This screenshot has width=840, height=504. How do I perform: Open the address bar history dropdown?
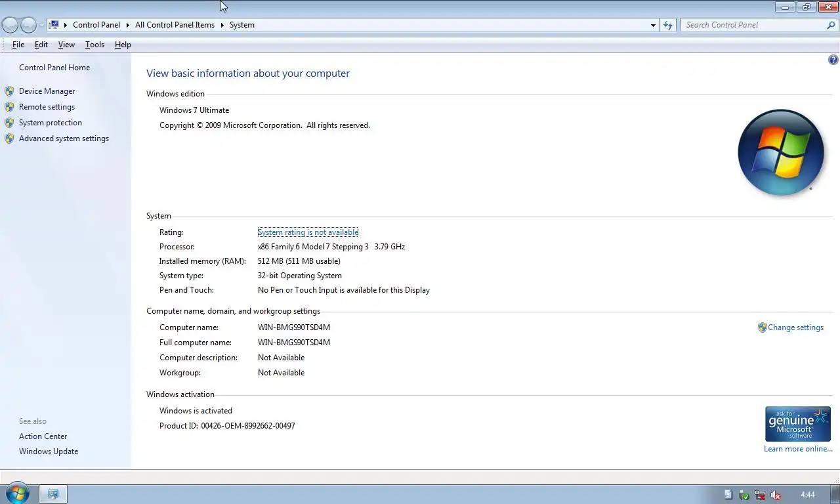(653, 25)
